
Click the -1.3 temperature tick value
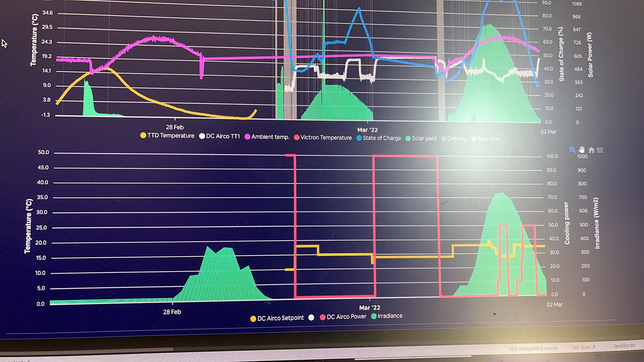46,115
